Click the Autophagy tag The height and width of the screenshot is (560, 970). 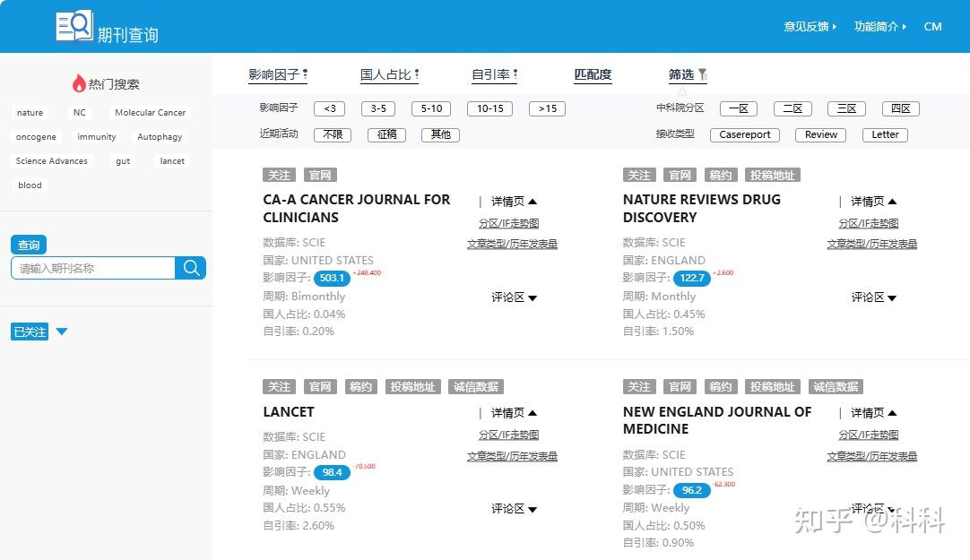click(160, 136)
